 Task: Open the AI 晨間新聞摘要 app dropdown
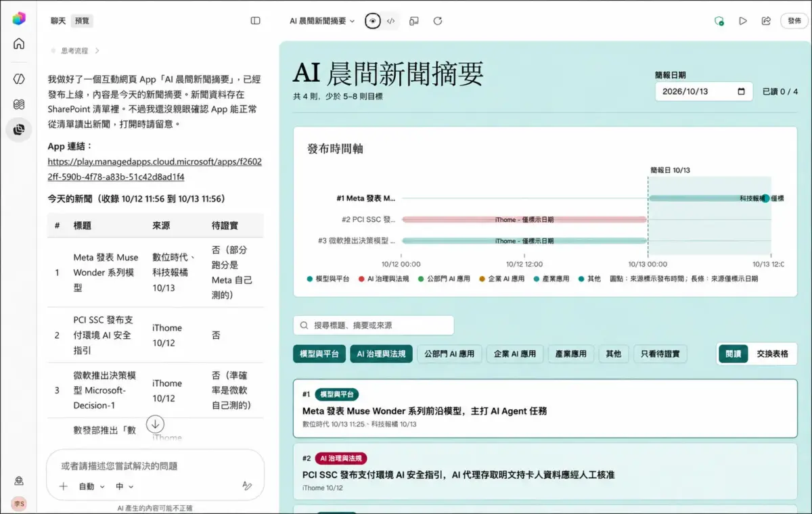(x=322, y=21)
